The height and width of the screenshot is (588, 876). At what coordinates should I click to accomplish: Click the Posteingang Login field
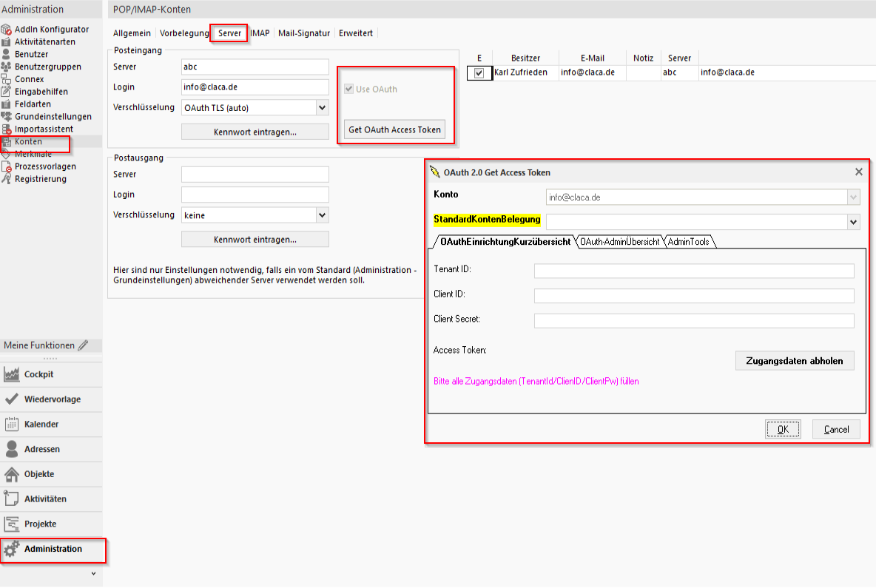[x=255, y=87]
